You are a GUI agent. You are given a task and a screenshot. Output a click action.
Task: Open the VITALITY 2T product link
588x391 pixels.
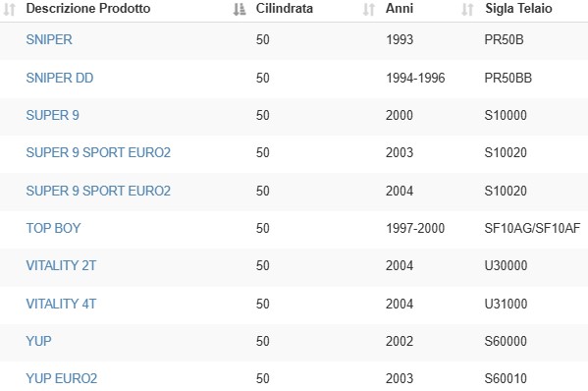pos(61,265)
